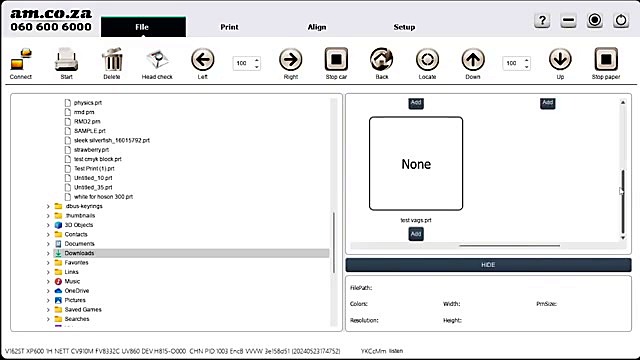Viewport: 640px width, 360px height.
Task: Select the Untitled_10.prt file
Action: [x=93, y=178]
